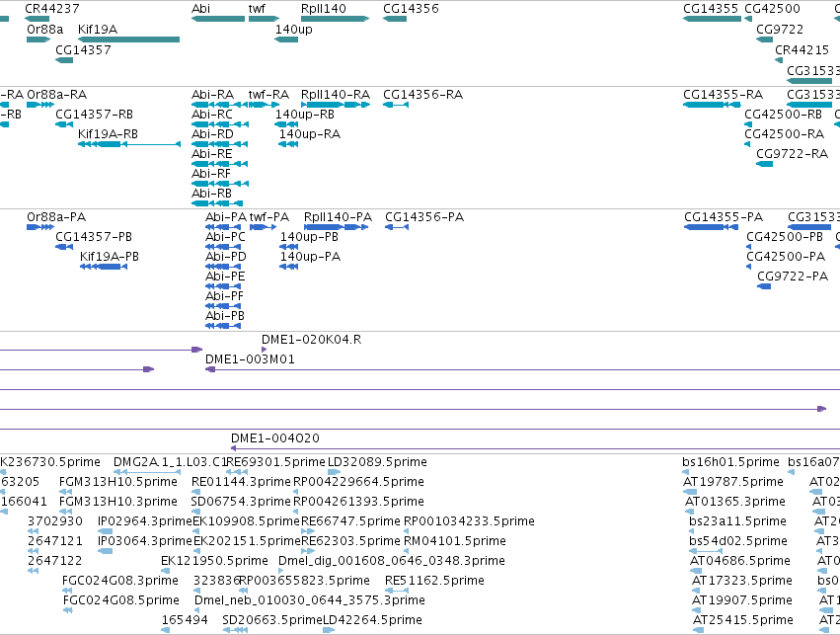840x635 pixels.
Task: Select the CG14356-PA protein label
Action: [424, 217]
